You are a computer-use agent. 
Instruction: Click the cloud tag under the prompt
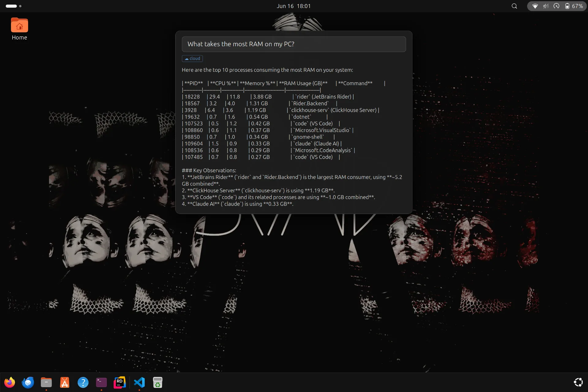[192, 58]
